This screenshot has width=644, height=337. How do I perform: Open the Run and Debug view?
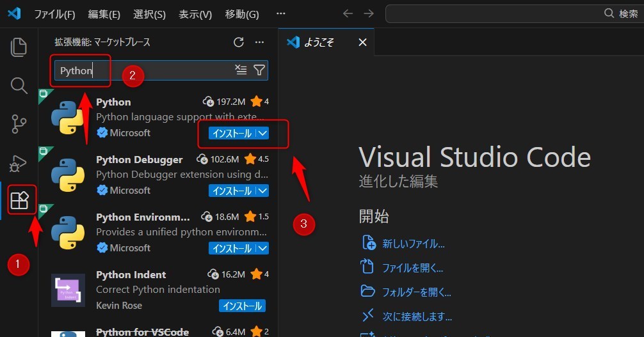tap(18, 163)
